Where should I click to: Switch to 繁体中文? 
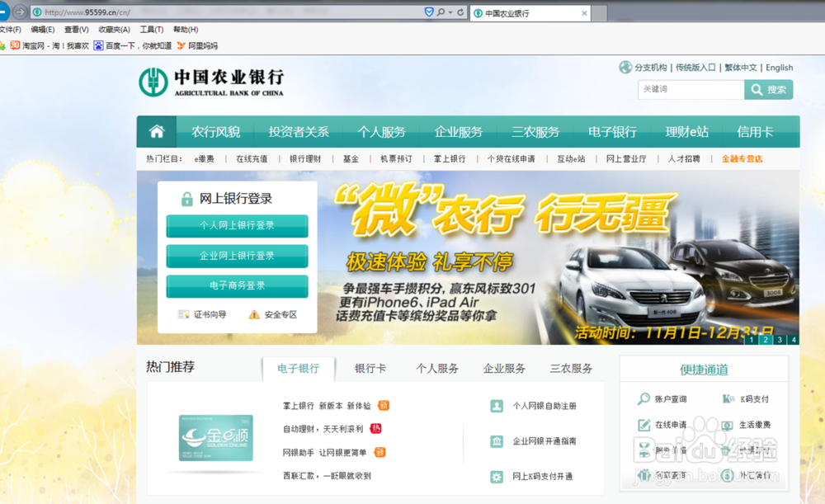tap(740, 68)
